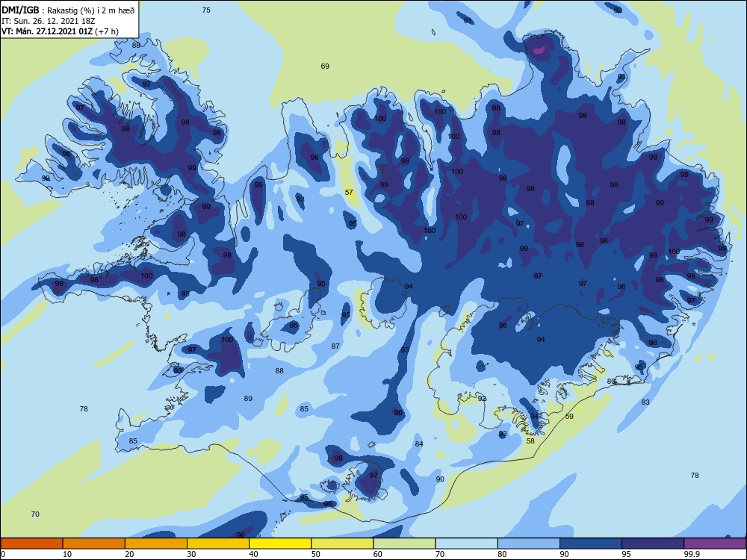Click the map humidity value '57'
747x560 pixels.
349,193
